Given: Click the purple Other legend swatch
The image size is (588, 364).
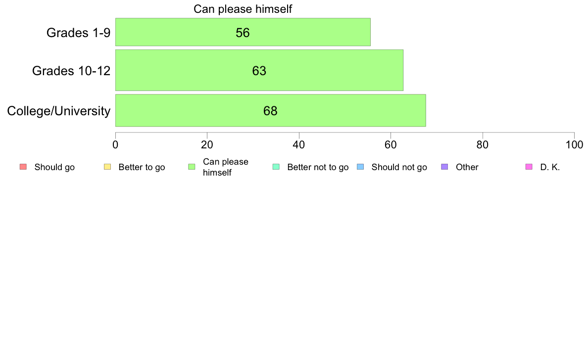Looking at the screenshot, I should [x=444, y=167].
